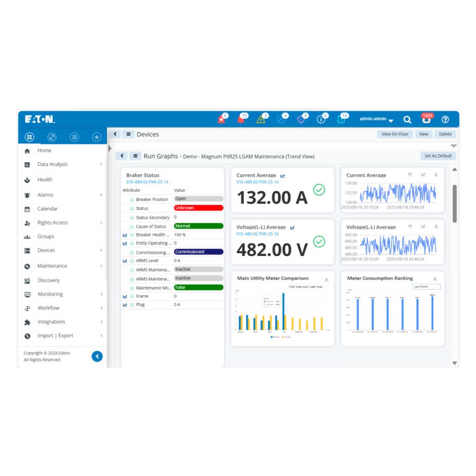
Task: Download the Meter Consumption Ranking chart
Action: 435,279
